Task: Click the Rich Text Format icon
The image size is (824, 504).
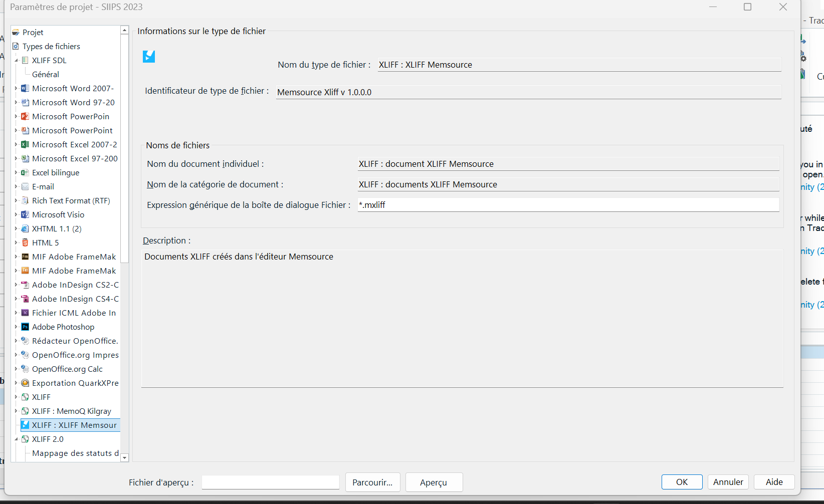Action: pos(25,200)
